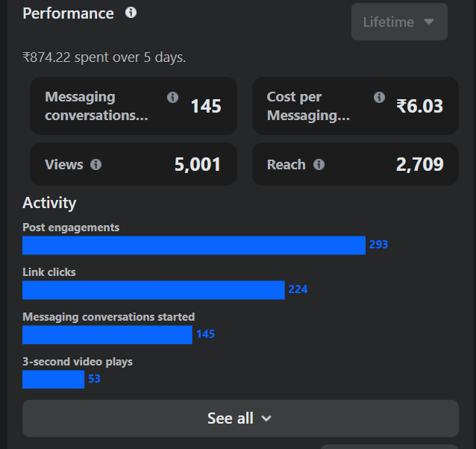This screenshot has width=476, height=449.
Task: Click the Post engagements value 293
Action: (378, 245)
